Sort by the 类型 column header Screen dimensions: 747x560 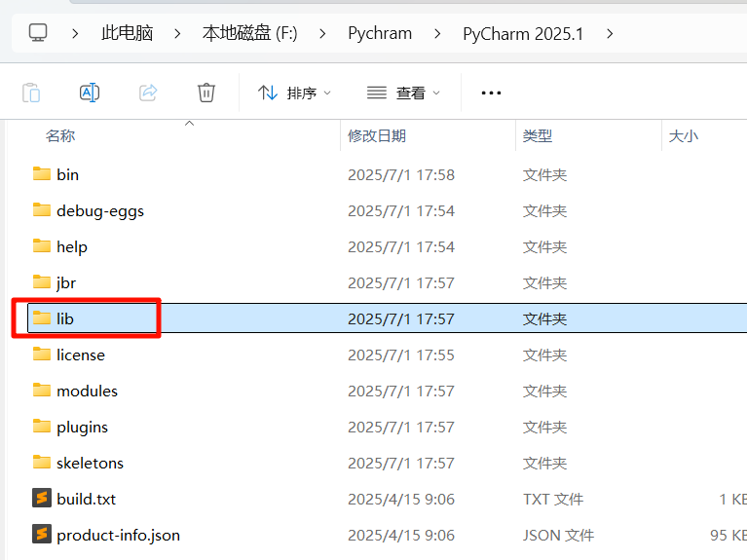538,135
